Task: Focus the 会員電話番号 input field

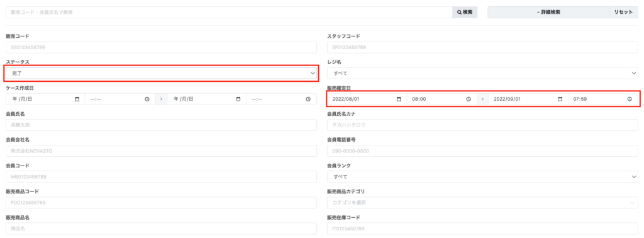Action: pos(482,151)
